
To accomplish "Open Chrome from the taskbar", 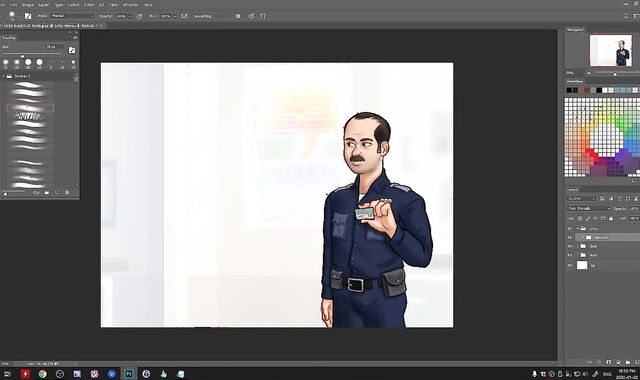I will [x=42, y=373].
